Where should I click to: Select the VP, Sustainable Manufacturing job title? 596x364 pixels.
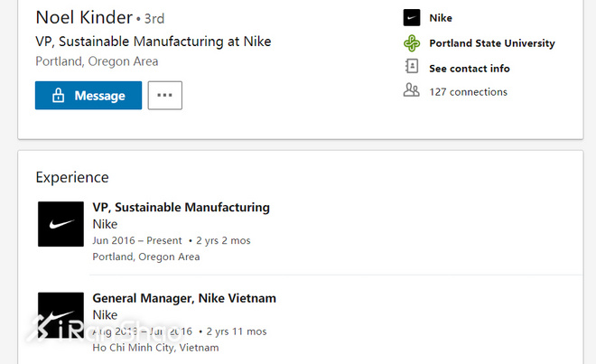click(181, 207)
